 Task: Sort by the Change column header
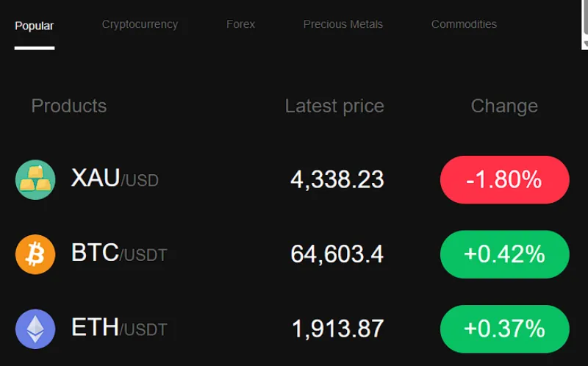coord(504,106)
